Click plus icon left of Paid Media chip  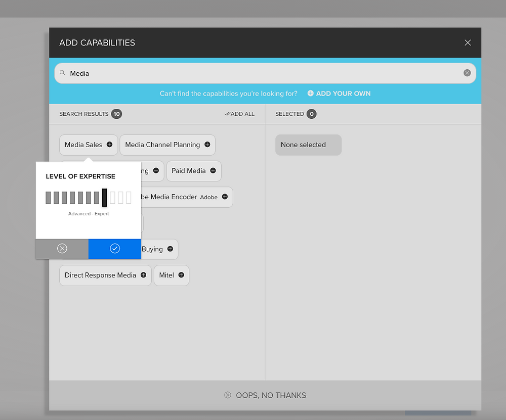(x=156, y=170)
